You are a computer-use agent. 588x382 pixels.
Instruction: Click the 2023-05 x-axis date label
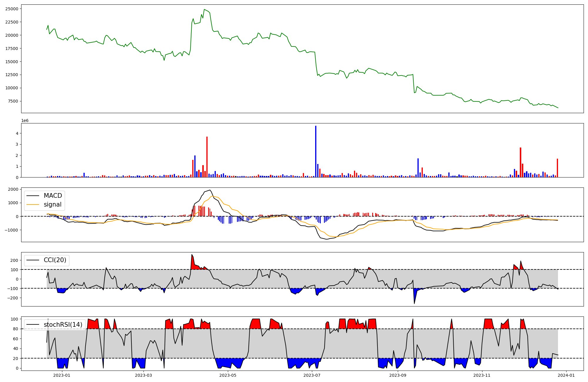click(228, 375)
